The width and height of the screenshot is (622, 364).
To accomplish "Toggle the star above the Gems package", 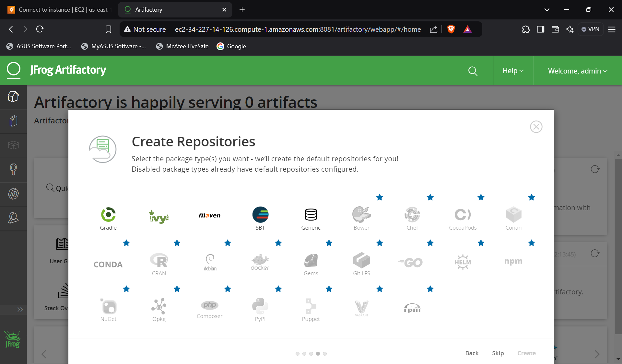I will click(329, 243).
